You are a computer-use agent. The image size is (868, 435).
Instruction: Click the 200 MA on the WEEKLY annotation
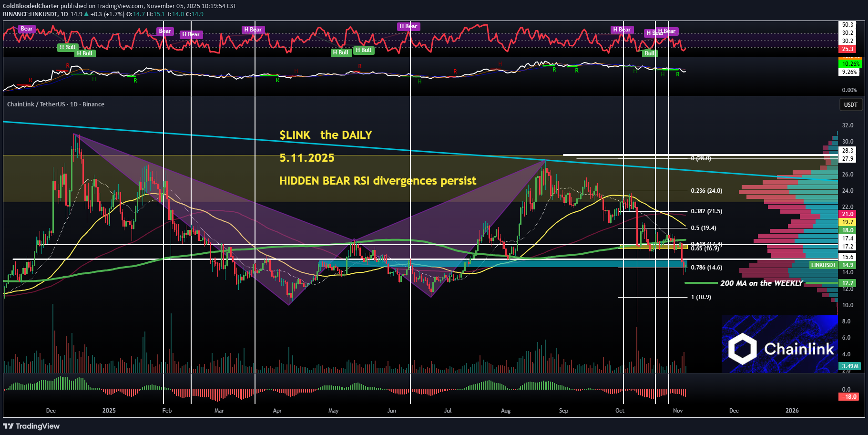click(761, 283)
